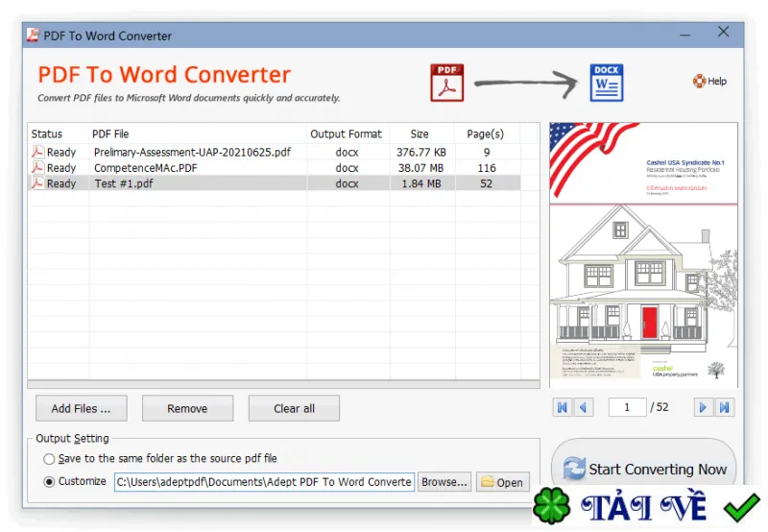Click the output path input field
This screenshot has width=768, height=532.
tap(265, 482)
